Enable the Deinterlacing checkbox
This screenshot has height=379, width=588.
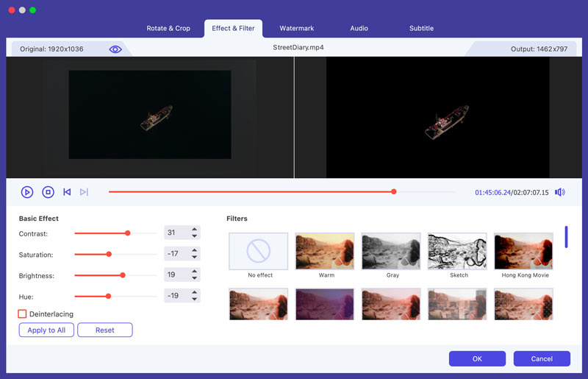click(x=22, y=314)
